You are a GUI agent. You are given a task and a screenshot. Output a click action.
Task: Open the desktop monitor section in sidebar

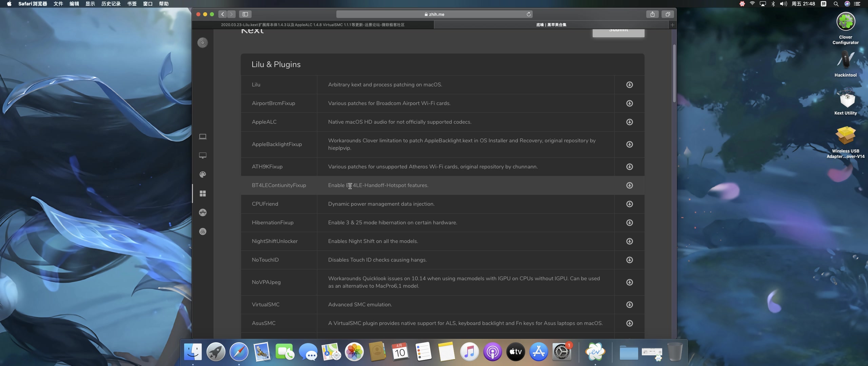(203, 156)
